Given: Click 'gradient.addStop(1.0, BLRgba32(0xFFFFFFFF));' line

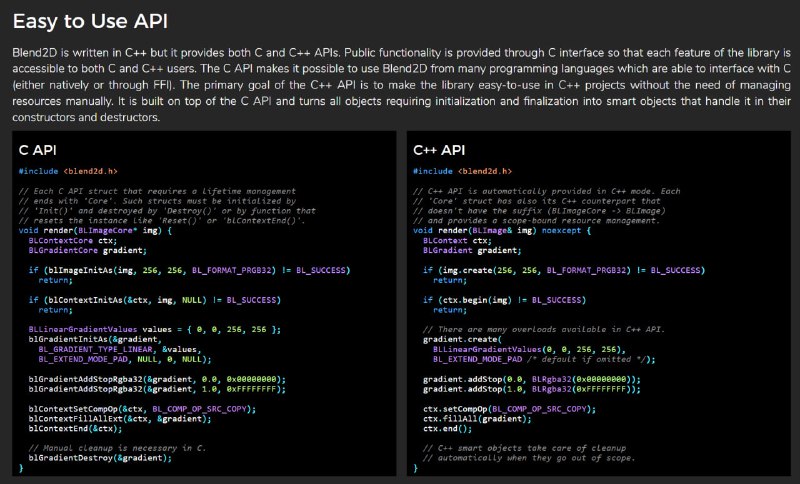Looking at the screenshot, I should coord(532,389).
